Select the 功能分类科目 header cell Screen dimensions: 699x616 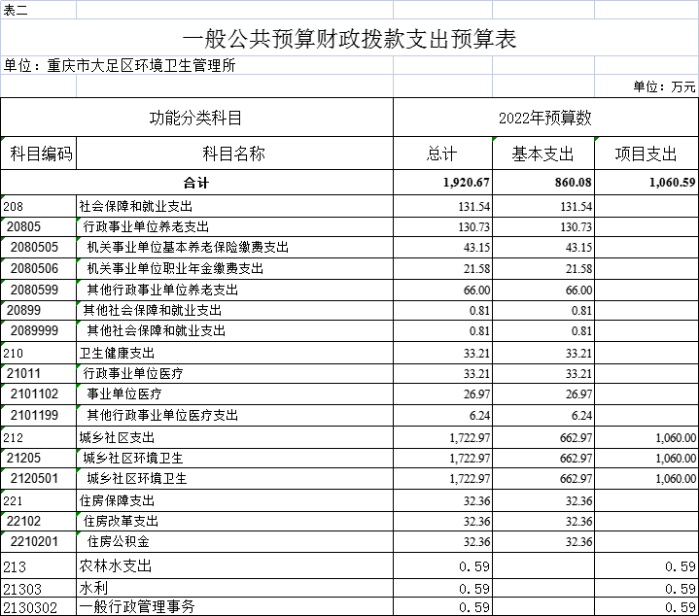(196, 118)
